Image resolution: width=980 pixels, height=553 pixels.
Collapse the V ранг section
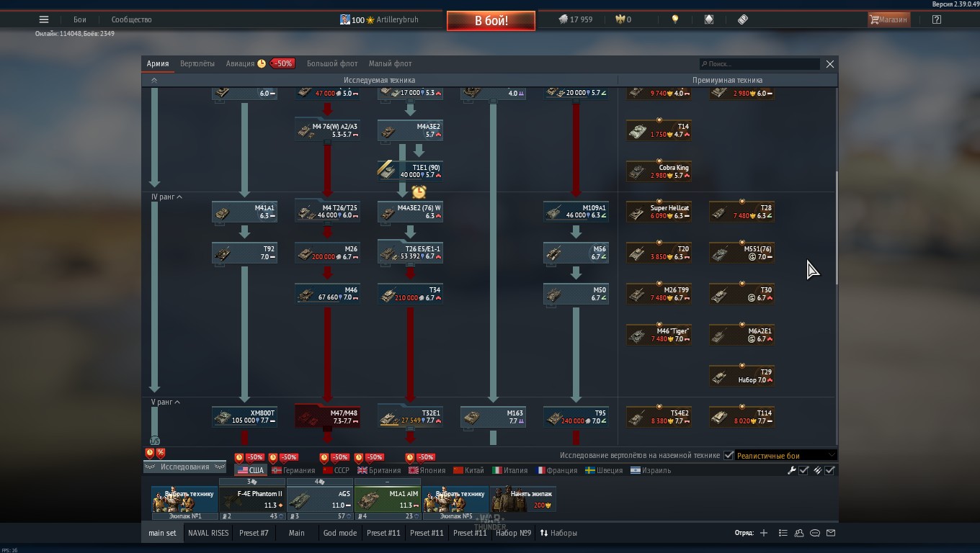(166, 402)
